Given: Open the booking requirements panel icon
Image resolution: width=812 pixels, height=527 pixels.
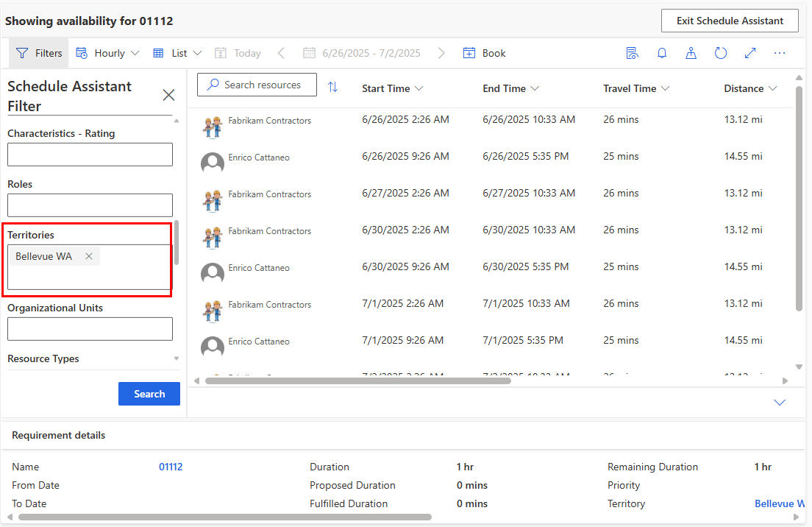Looking at the screenshot, I should 632,52.
